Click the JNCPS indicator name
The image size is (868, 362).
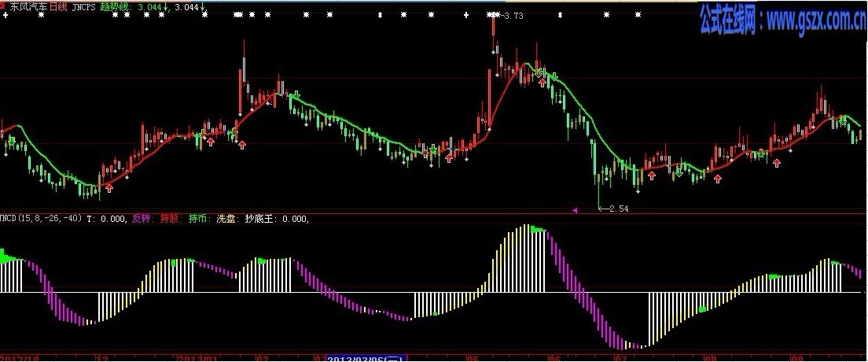(83, 6)
